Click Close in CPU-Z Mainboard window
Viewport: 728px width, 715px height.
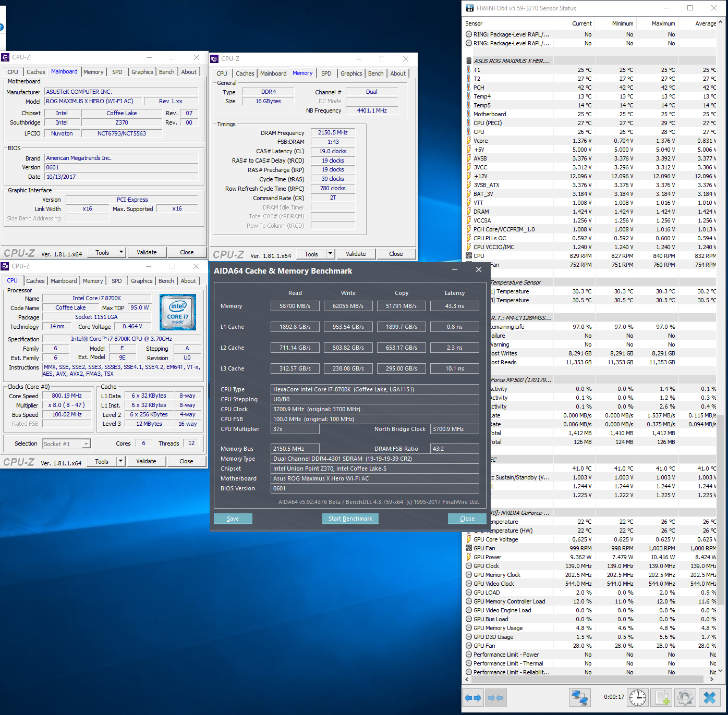187,252
